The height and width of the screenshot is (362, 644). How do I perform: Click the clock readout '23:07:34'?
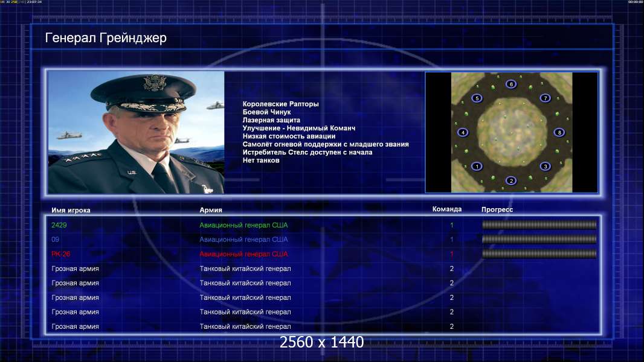(34, 2)
